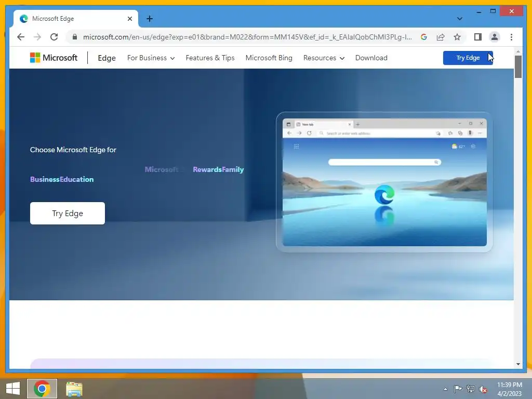
Task: Click blue Try Edge header button
Action: (468, 58)
